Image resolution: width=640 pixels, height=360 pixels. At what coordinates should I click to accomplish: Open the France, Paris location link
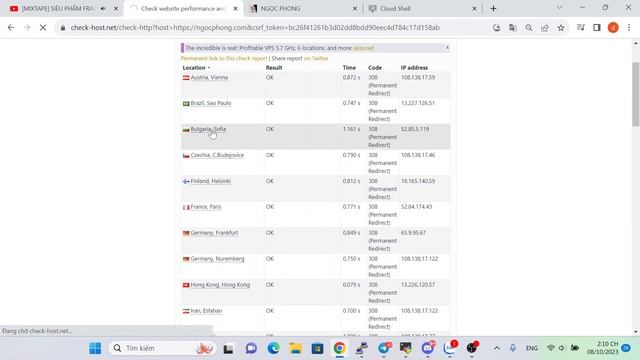coord(206,207)
